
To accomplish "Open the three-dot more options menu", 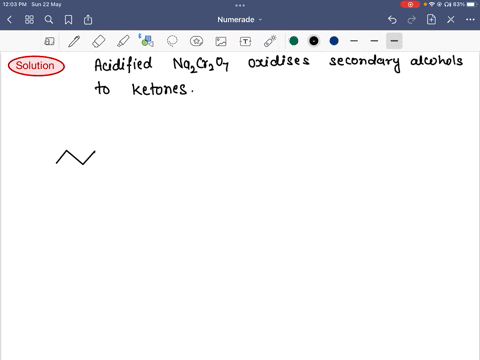I will pyautogui.click(x=470, y=20).
